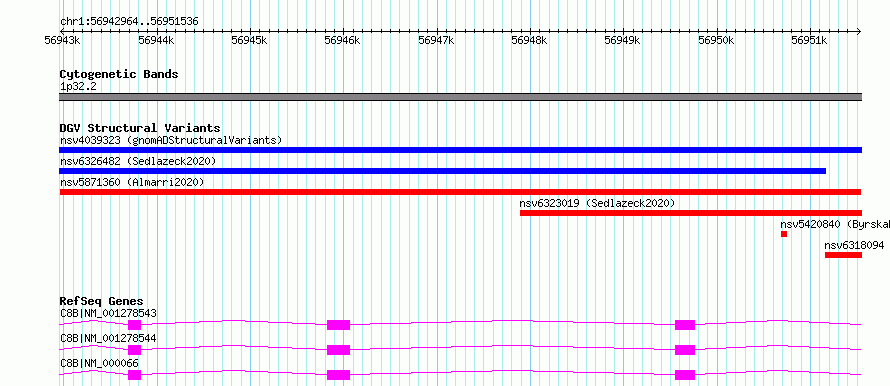Screen dimensions: 890x386
Task: Click the C8B|NM_000066 transcript label
Action: (99, 363)
